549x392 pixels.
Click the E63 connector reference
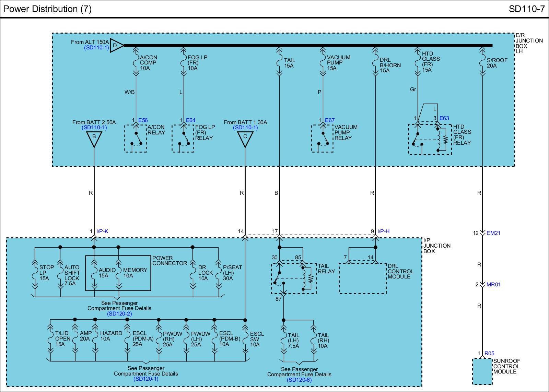click(444, 118)
